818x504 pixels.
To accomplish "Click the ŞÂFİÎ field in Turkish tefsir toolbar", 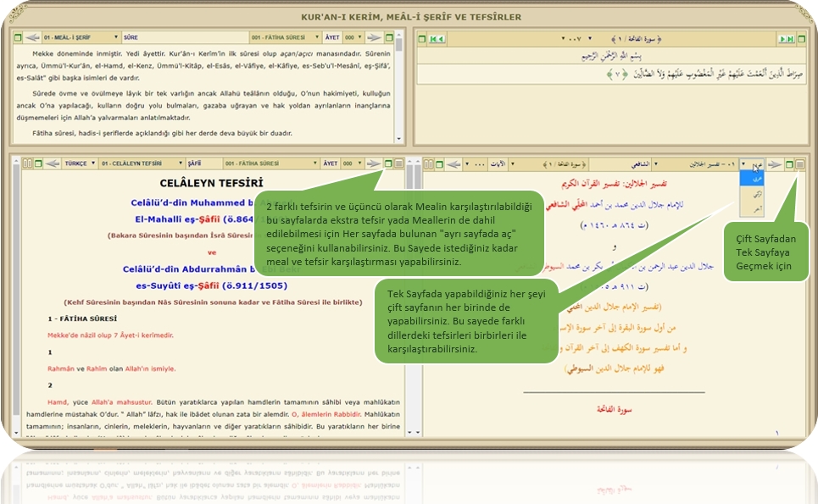I will [x=204, y=163].
